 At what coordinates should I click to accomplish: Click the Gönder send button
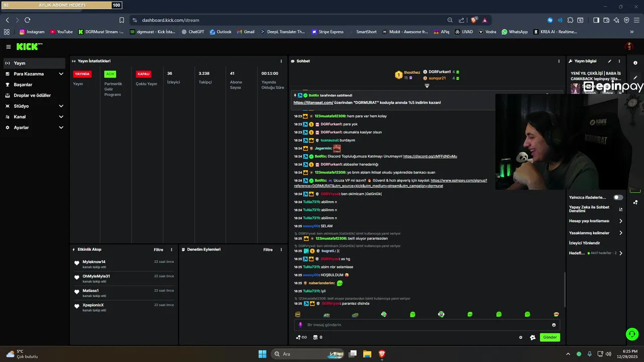coord(550,337)
